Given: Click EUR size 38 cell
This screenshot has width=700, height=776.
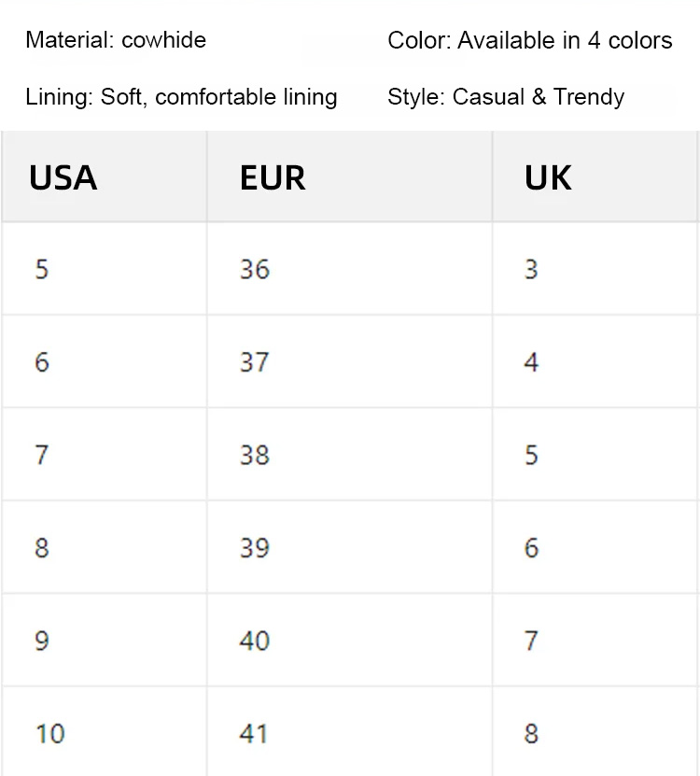Looking at the screenshot, I should (255, 455).
